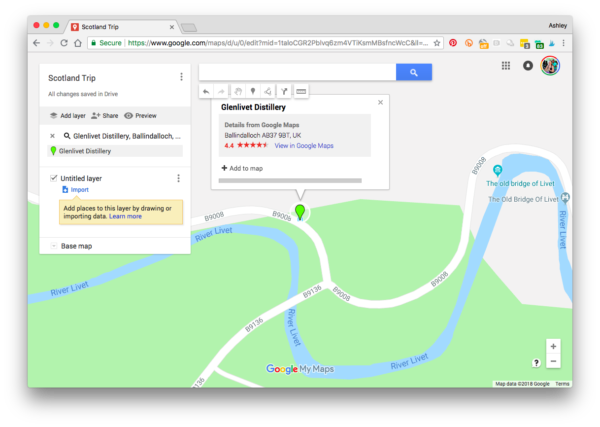Screen dimensions: 600x427
Task: Select Glenlivet Distillery result in sidebar
Action: (x=115, y=151)
